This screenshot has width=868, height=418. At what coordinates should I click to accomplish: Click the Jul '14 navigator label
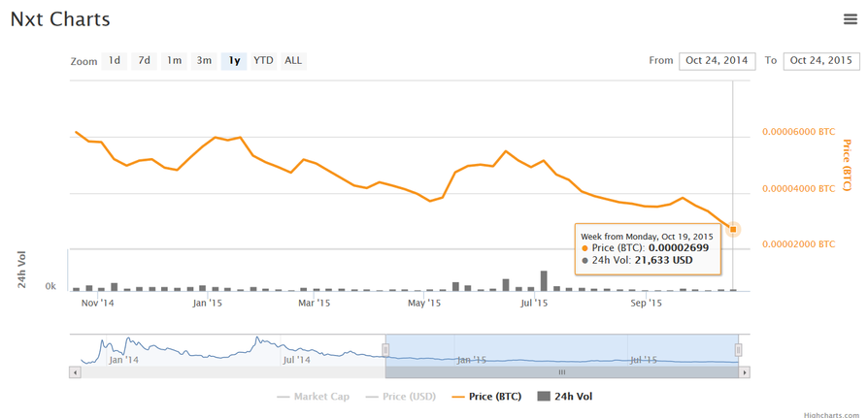click(296, 360)
